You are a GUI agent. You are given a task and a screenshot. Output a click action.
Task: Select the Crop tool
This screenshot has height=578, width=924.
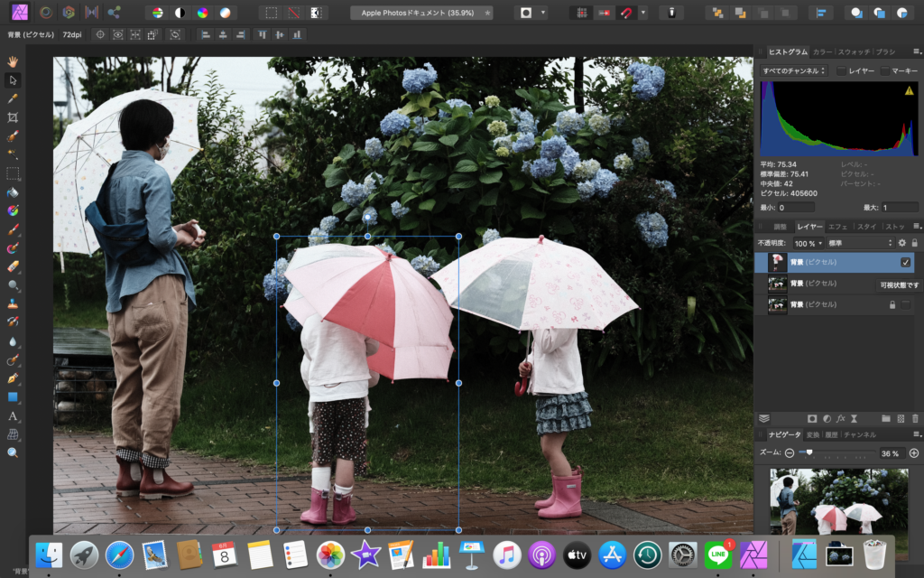click(x=12, y=119)
